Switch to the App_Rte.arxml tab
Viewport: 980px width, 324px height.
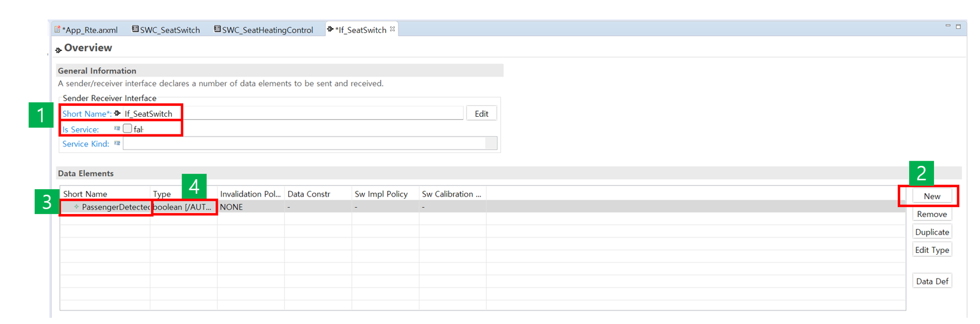point(90,30)
